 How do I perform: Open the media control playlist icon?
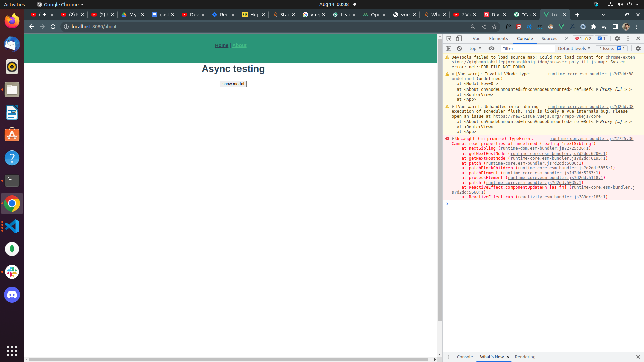tap(604, 27)
